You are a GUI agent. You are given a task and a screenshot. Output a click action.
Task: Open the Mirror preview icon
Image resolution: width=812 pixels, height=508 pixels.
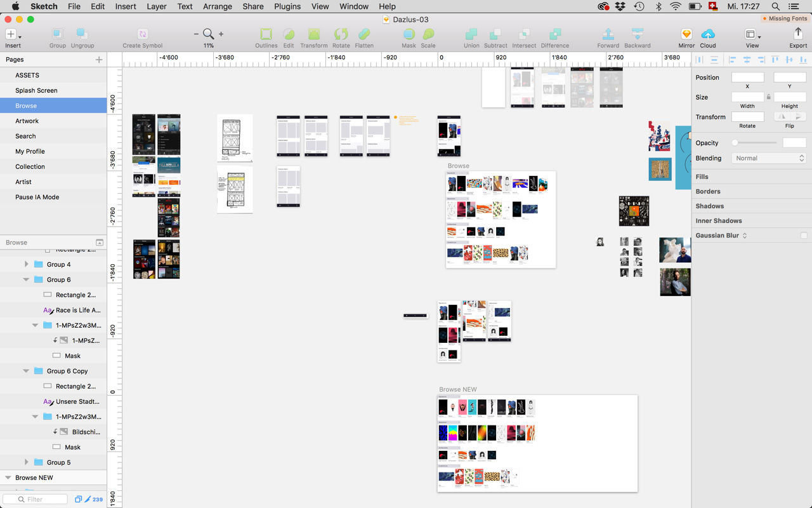pyautogui.click(x=686, y=34)
